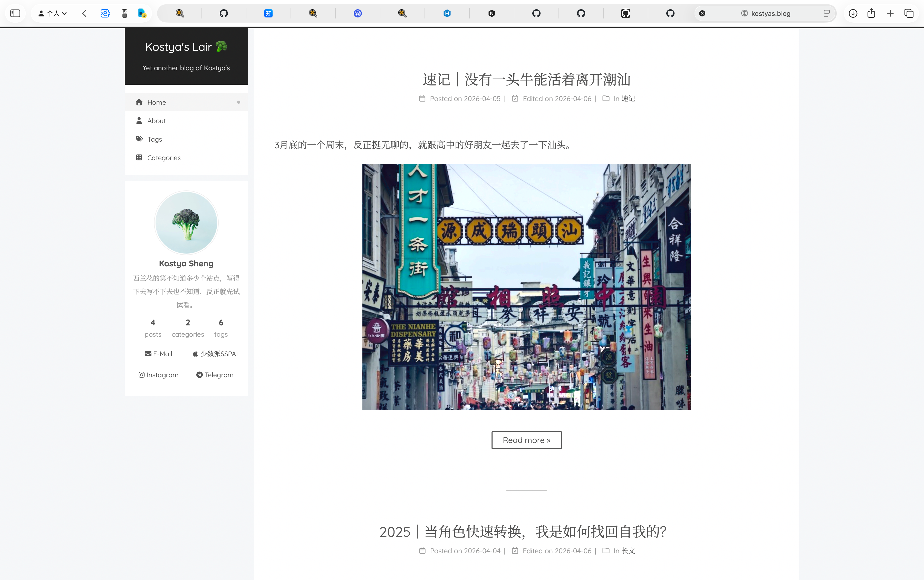Screen dimensions: 924x580
Task: Switch to the WordPress tab
Action: click(358, 13)
